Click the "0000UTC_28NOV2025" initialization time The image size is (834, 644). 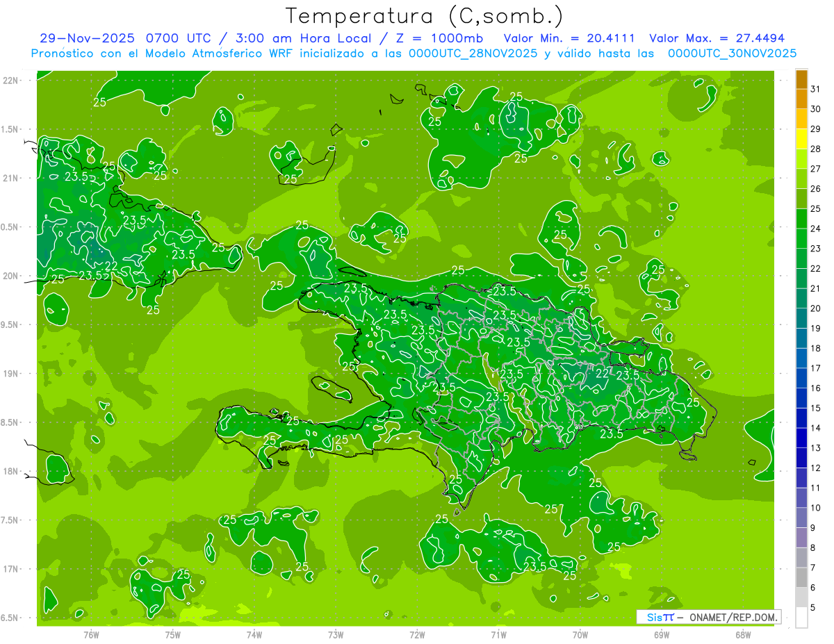(473, 53)
